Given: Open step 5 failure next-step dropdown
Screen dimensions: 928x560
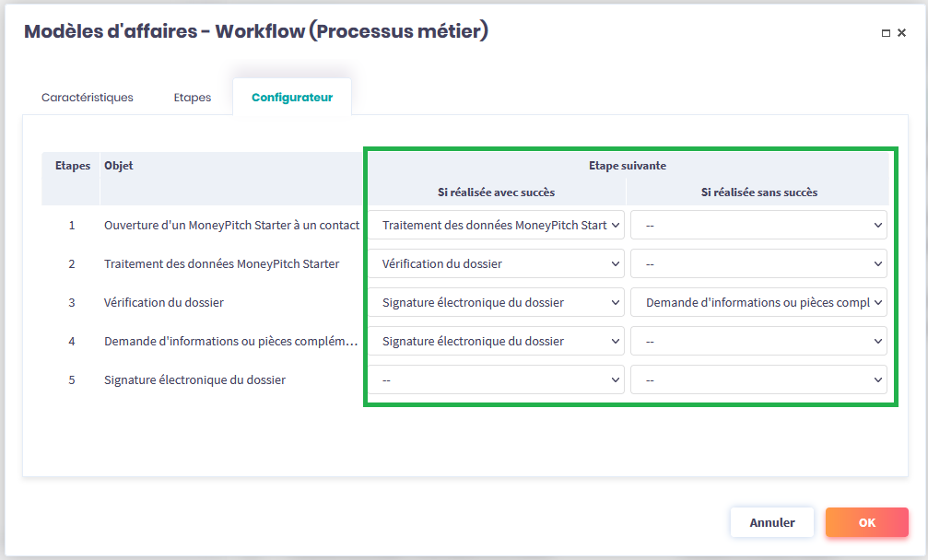Looking at the screenshot, I should [x=758, y=379].
